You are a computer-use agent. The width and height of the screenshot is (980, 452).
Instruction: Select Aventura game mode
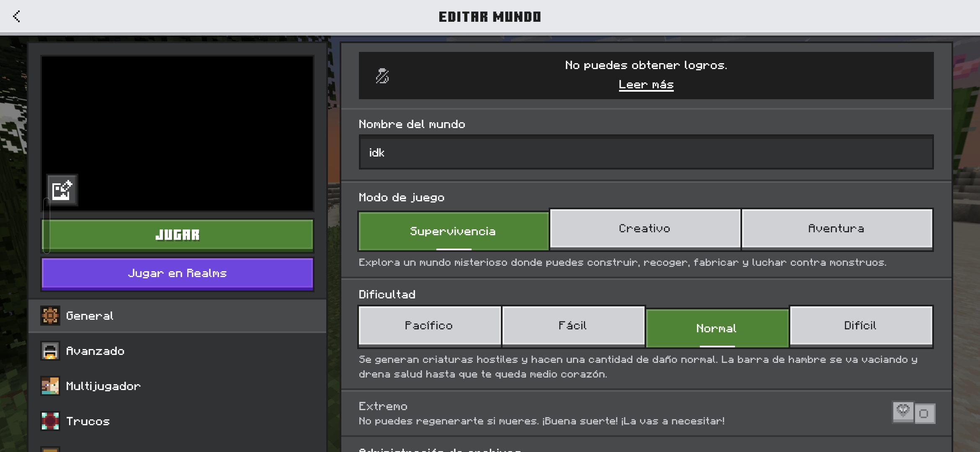pos(836,229)
